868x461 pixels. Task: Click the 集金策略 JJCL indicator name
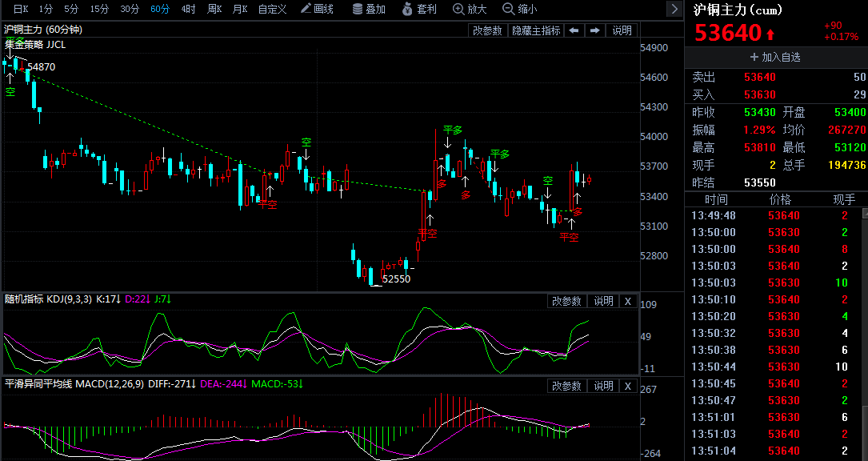point(35,45)
